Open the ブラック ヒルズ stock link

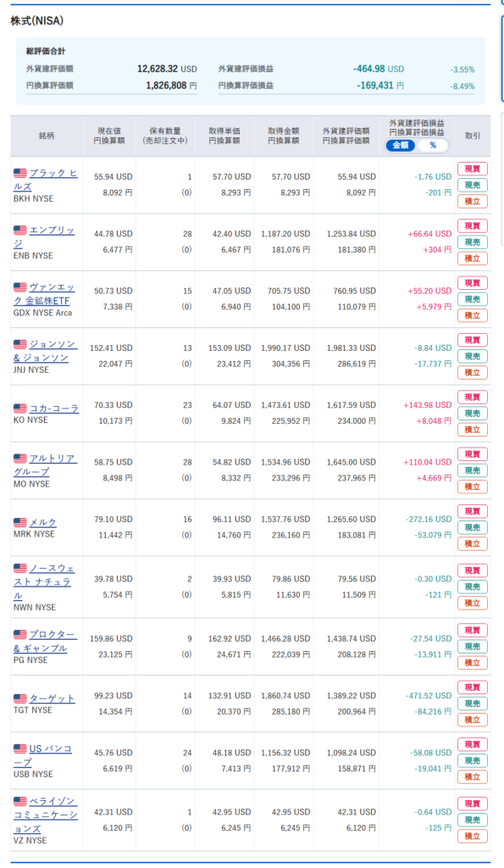coord(46,180)
